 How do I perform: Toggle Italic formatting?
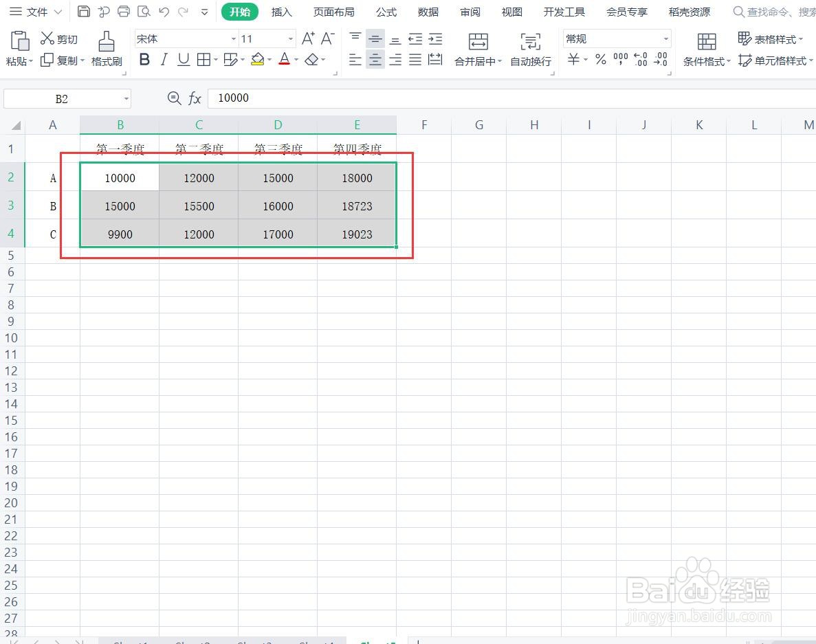[164, 60]
